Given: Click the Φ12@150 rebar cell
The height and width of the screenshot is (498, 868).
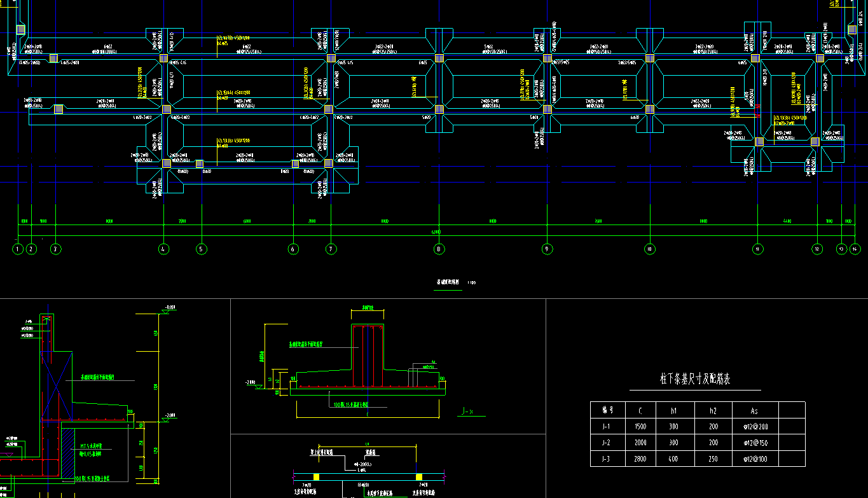Looking at the screenshot, I should click(755, 443).
